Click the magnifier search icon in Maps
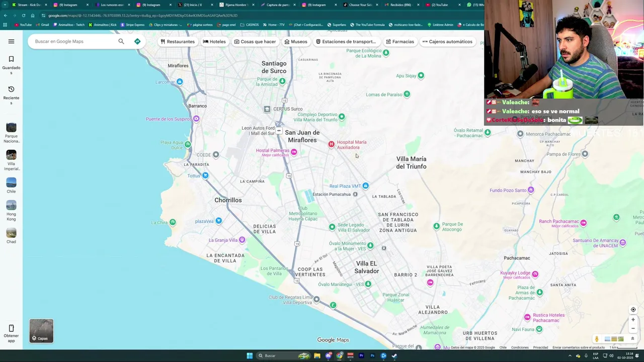644x362 pixels. pyautogui.click(x=121, y=41)
